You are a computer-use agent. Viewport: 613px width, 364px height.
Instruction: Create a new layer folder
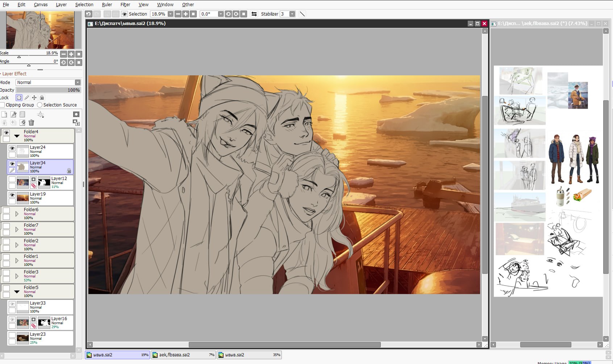click(22, 114)
